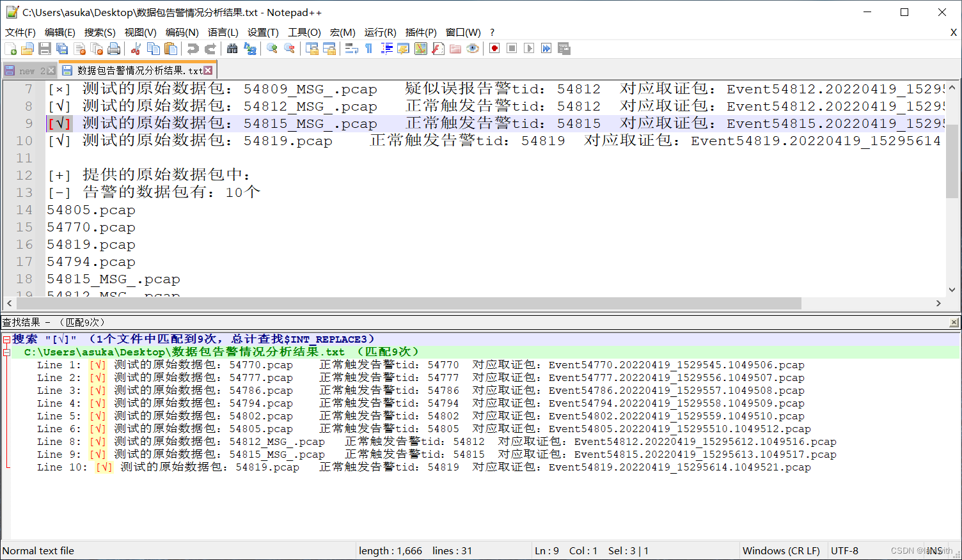Close the new 2 tab

tap(51, 70)
